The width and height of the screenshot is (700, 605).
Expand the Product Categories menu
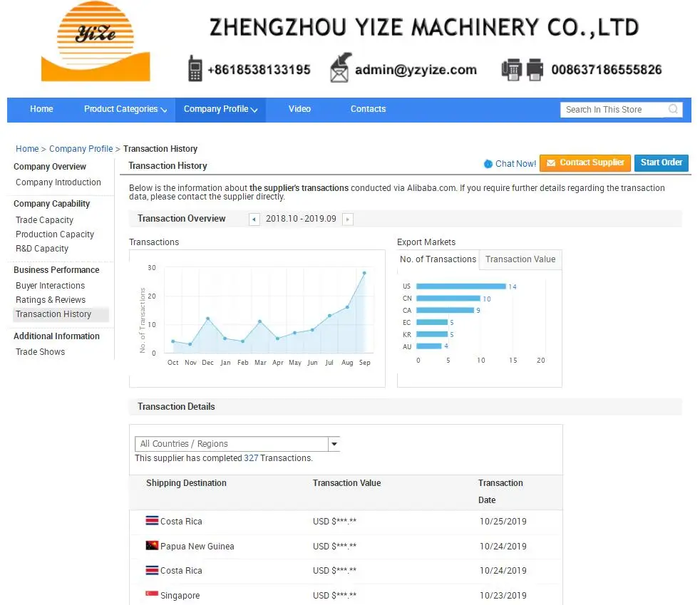pos(125,110)
